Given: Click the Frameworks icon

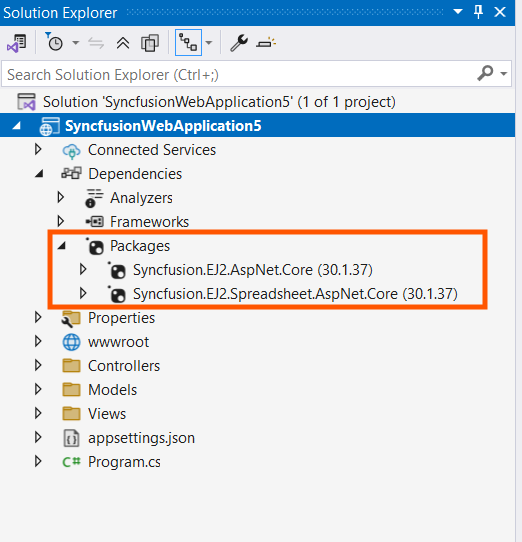Looking at the screenshot, I should tap(94, 222).
